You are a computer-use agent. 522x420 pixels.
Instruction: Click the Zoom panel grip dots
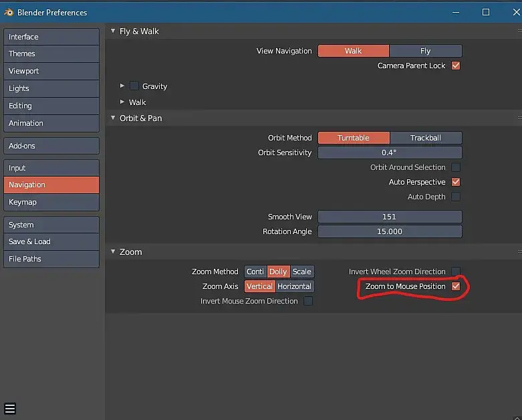[519, 252]
